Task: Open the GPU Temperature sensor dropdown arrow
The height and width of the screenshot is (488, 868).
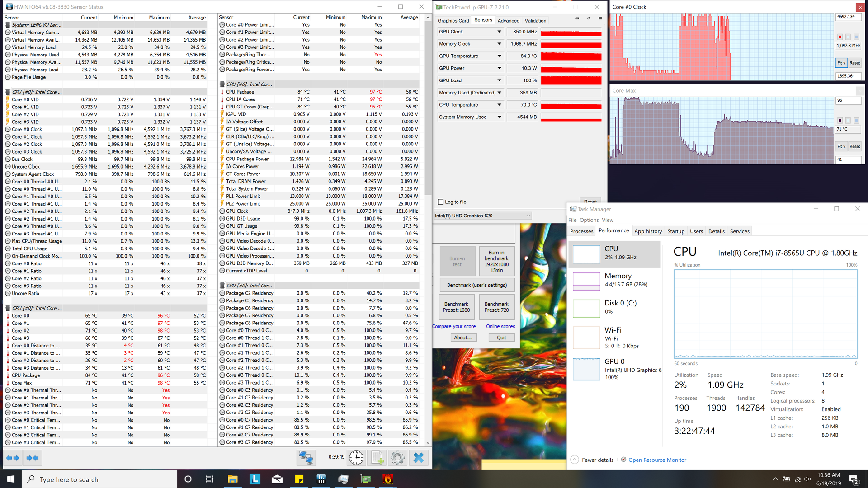Action: point(499,56)
